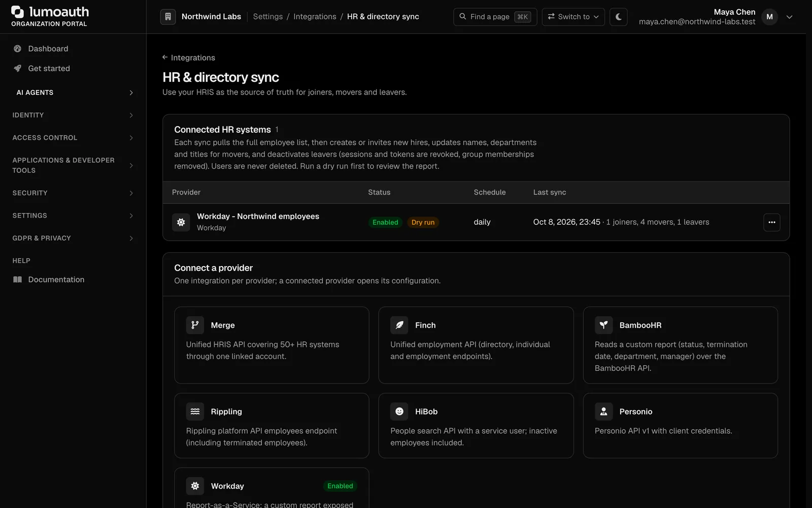Click the Personio person icon
This screenshot has width=812, height=508.
tap(604, 411)
